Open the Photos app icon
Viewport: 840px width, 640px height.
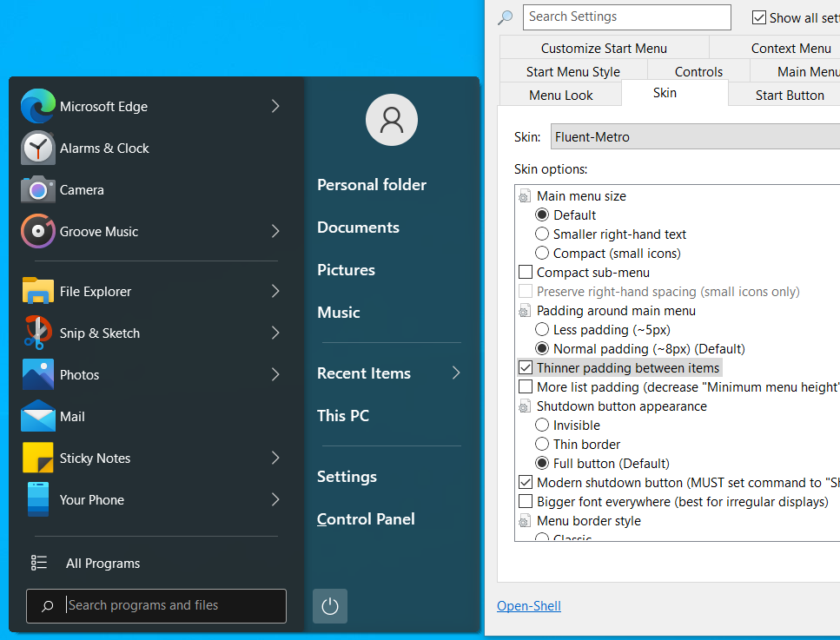(x=38, y=374)
